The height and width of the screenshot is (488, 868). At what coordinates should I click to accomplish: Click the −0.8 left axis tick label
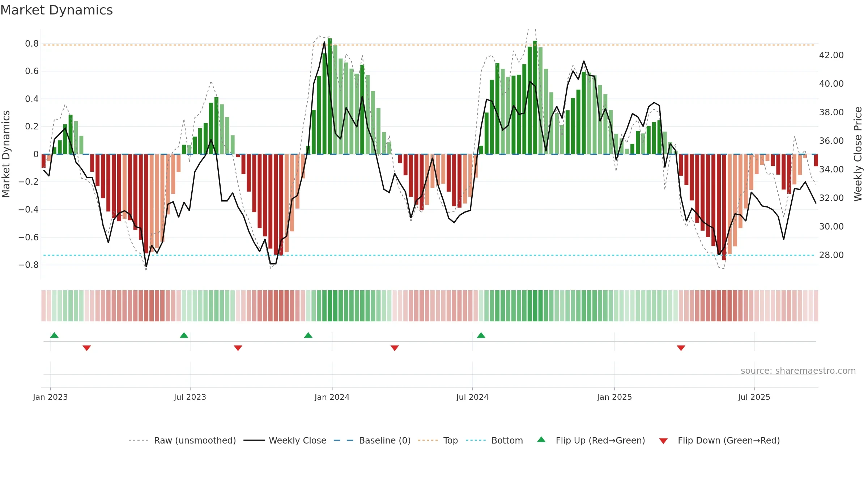pyautogui.click(x=29, y=265)
